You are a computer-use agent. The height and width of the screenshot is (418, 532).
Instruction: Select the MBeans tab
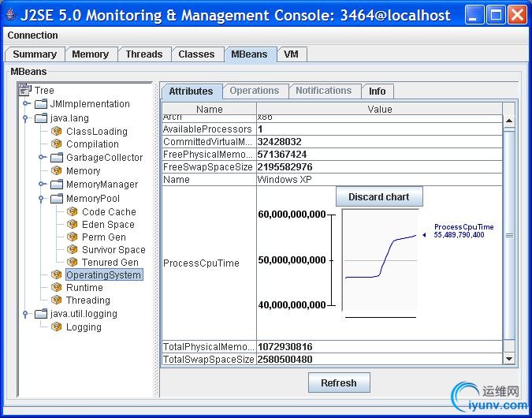[250, 54]
